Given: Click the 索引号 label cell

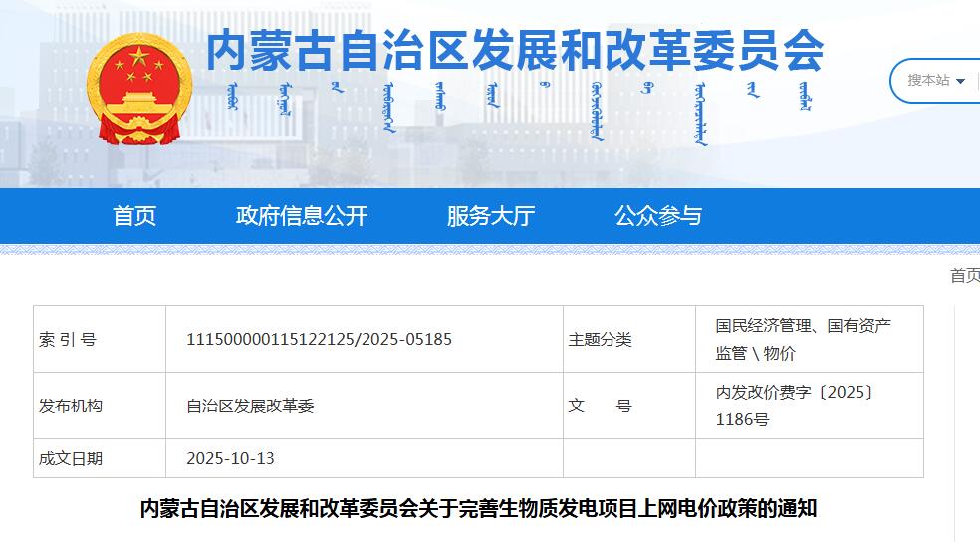Looking at the screenshot, I should point(68,340).
